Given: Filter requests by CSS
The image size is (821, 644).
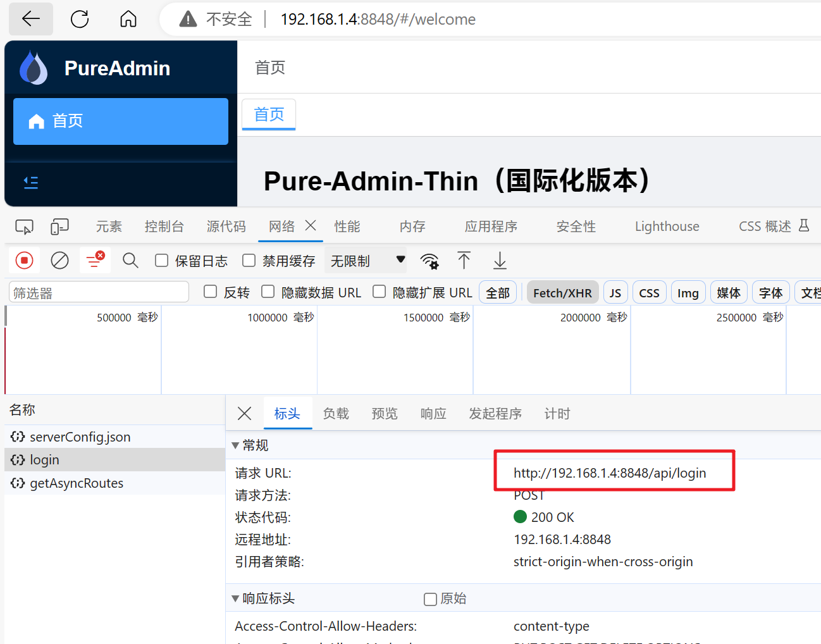Looking at the screenshot, I should pyautogui.click(x=650, y=293).
